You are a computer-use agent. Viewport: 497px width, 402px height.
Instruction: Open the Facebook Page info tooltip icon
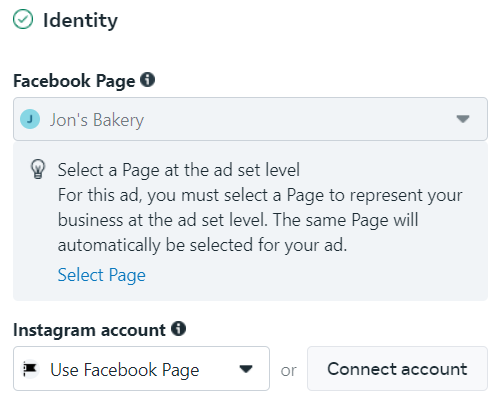(147, 80)
